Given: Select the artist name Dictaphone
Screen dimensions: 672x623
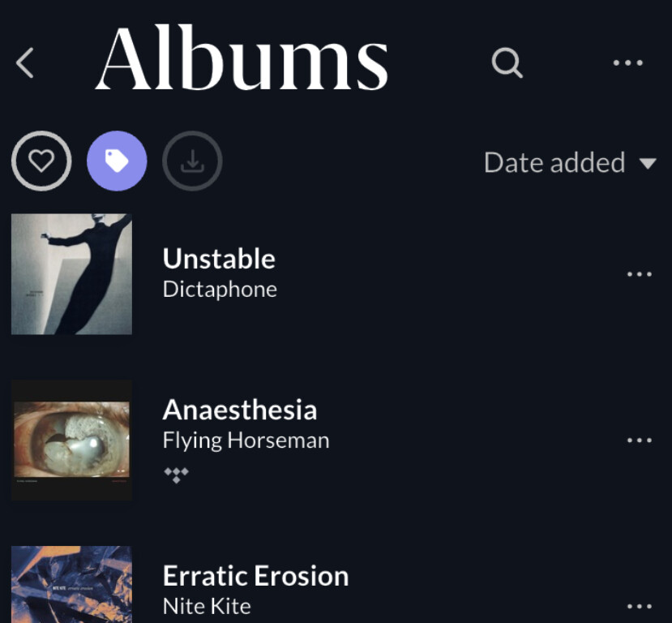Looking at the screenshot, I should [x=220, y=290].
